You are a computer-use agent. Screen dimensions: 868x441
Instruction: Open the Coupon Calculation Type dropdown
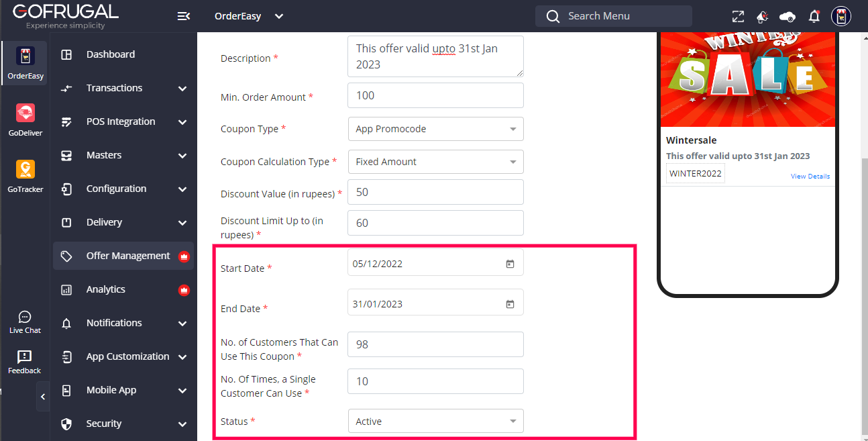(435, 162)
